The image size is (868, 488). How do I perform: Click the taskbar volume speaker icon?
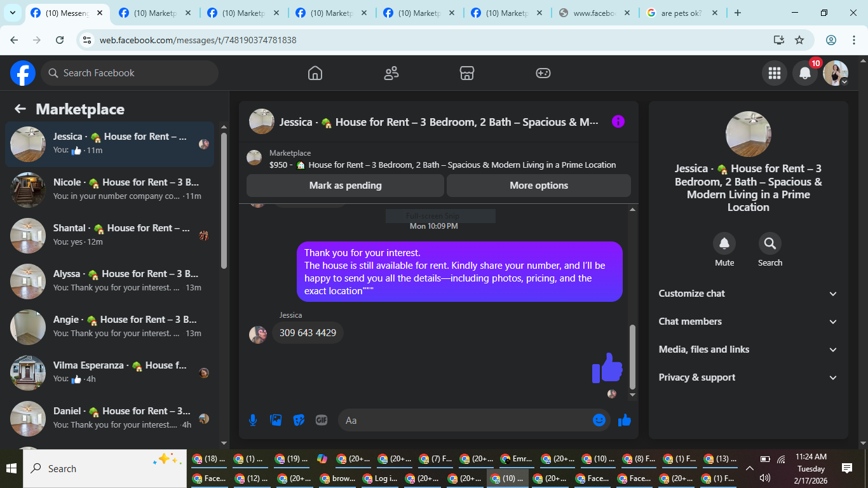(765, 478)
